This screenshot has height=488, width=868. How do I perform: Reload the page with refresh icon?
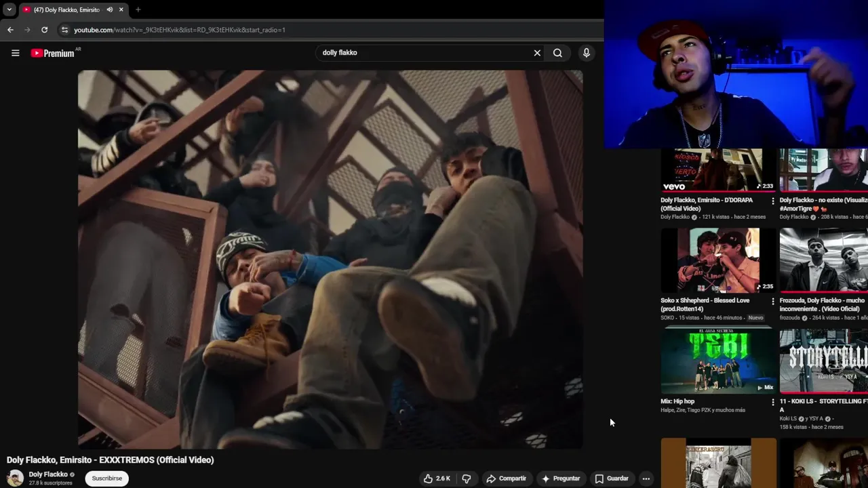(x=45, y=30)
